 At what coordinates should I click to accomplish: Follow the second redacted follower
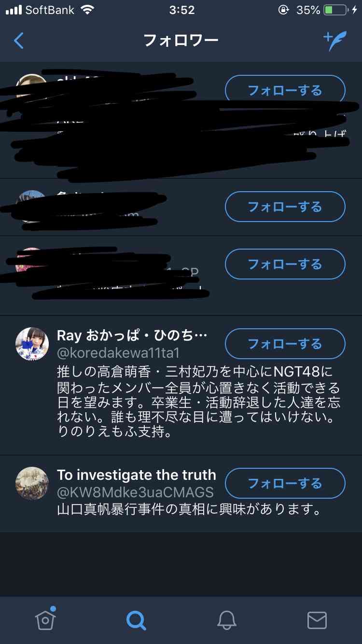(x=285, y=207)
